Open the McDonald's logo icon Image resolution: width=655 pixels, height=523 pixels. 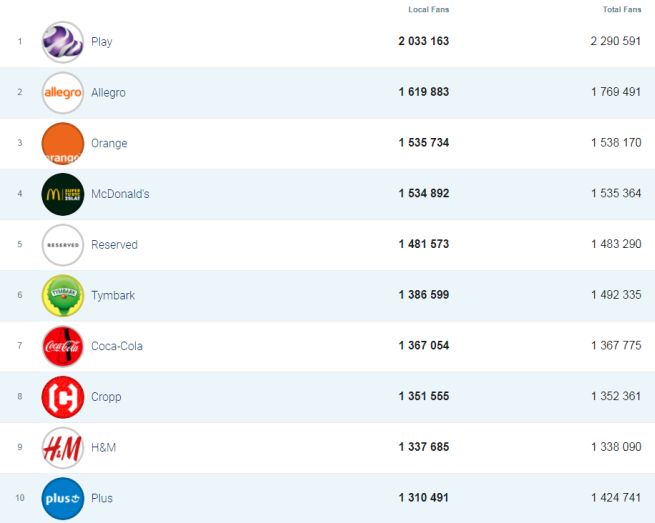click(63, 194)
